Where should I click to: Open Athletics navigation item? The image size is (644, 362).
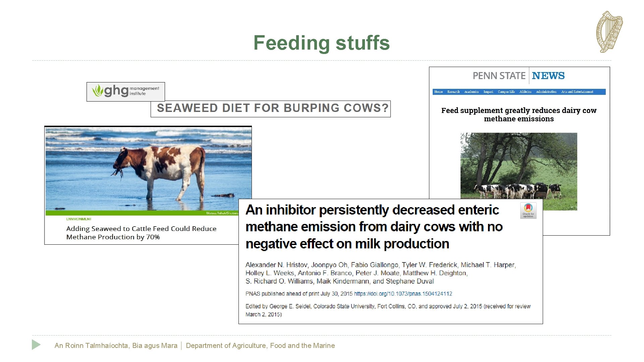coord(525,92)
